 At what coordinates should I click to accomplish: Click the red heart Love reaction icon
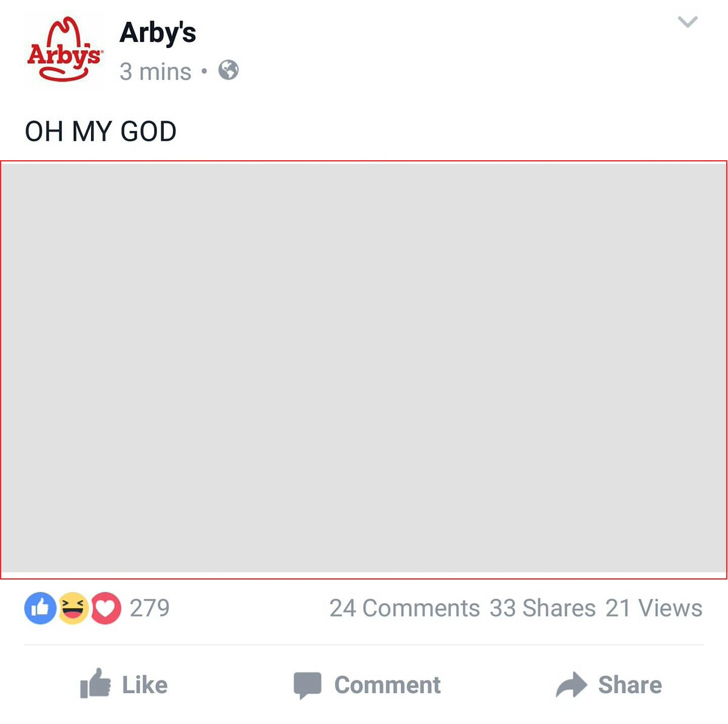click(x=106, y=608)
